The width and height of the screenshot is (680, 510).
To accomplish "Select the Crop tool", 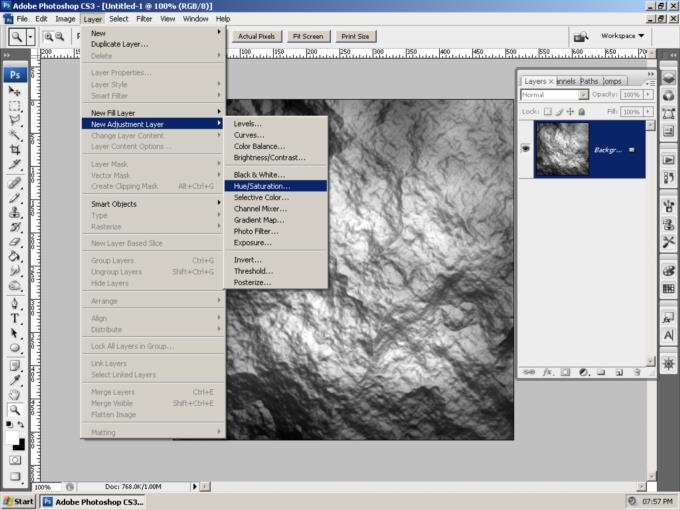I will (x=15, y=150).
